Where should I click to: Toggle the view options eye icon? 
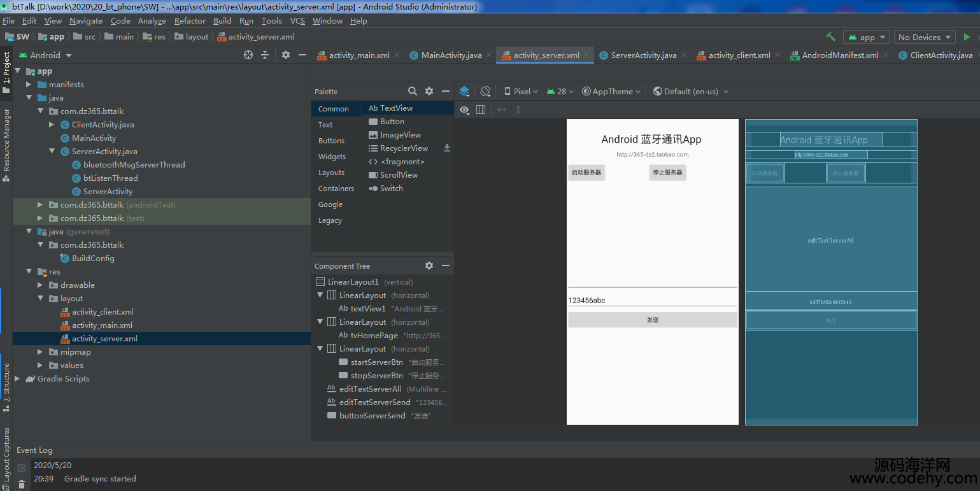coord(465,110)
